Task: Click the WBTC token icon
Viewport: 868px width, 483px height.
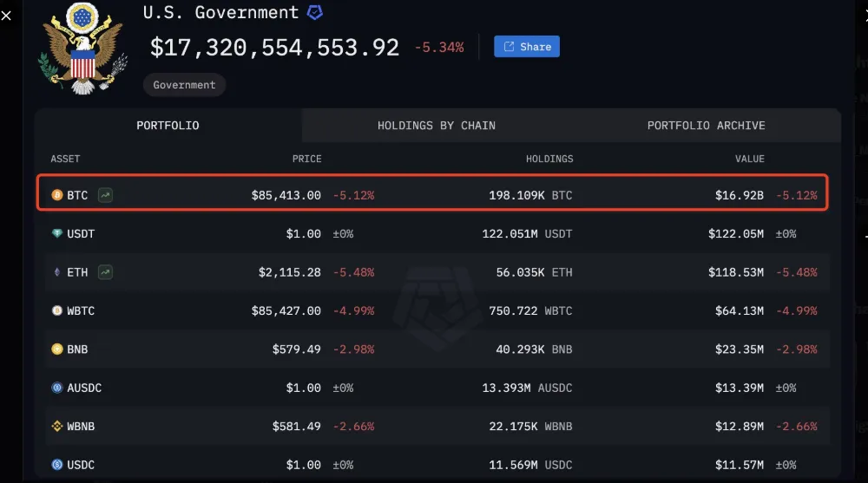Action: [57, 310]
